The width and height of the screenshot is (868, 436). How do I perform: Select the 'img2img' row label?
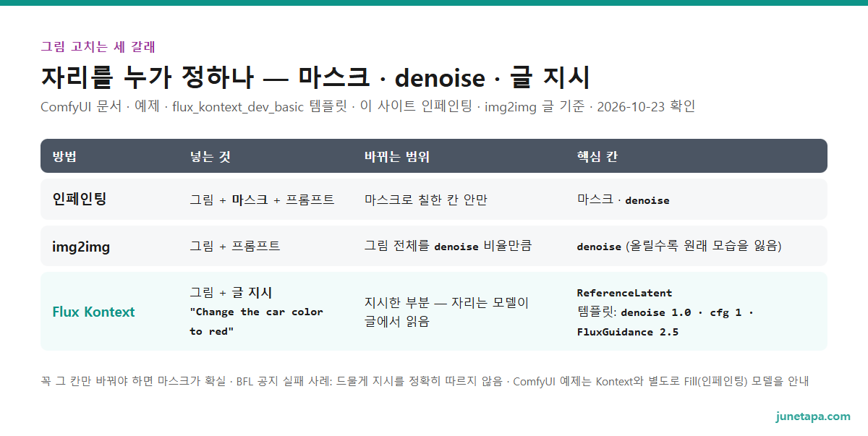pyautogui.click(x=81, y=247)
